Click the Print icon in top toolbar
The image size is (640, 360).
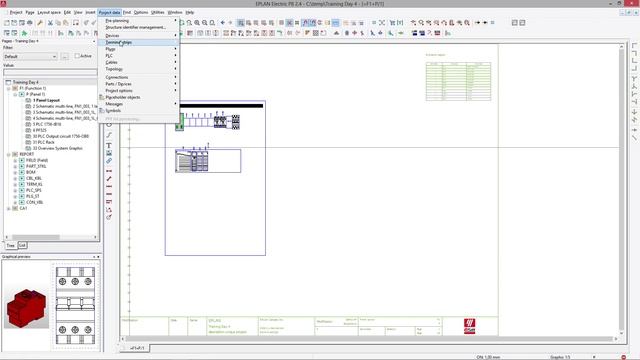pyautogui.click(x=29, y=23)
